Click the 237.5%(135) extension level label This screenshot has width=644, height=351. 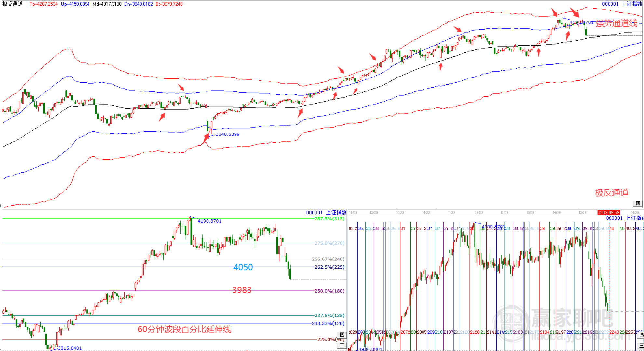pos(329,315)
